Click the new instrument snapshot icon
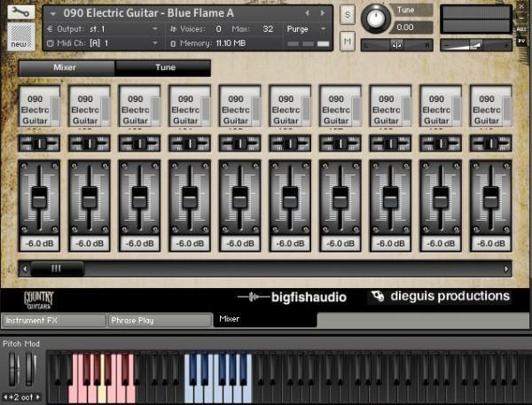 click(x=20, y=35)
